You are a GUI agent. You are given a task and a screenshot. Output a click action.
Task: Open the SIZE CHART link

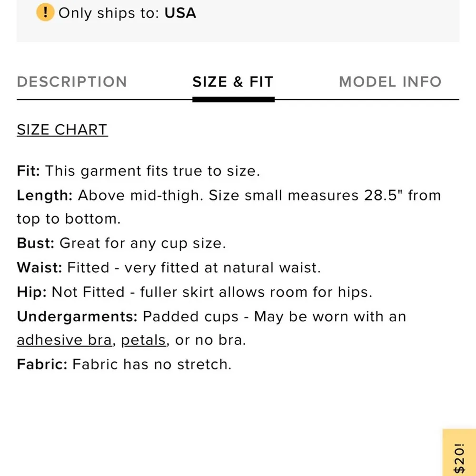click(62, 129)
